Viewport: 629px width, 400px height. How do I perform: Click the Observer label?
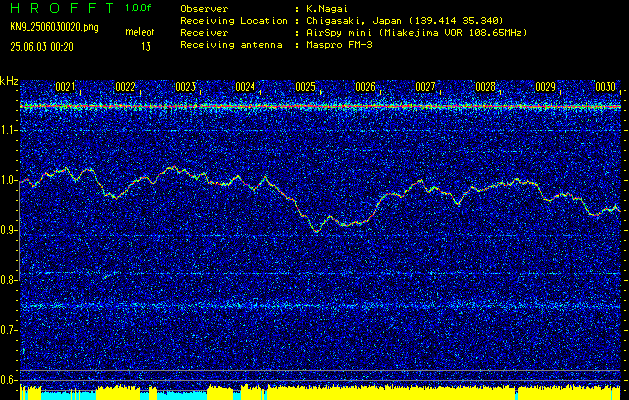(204, 8)
